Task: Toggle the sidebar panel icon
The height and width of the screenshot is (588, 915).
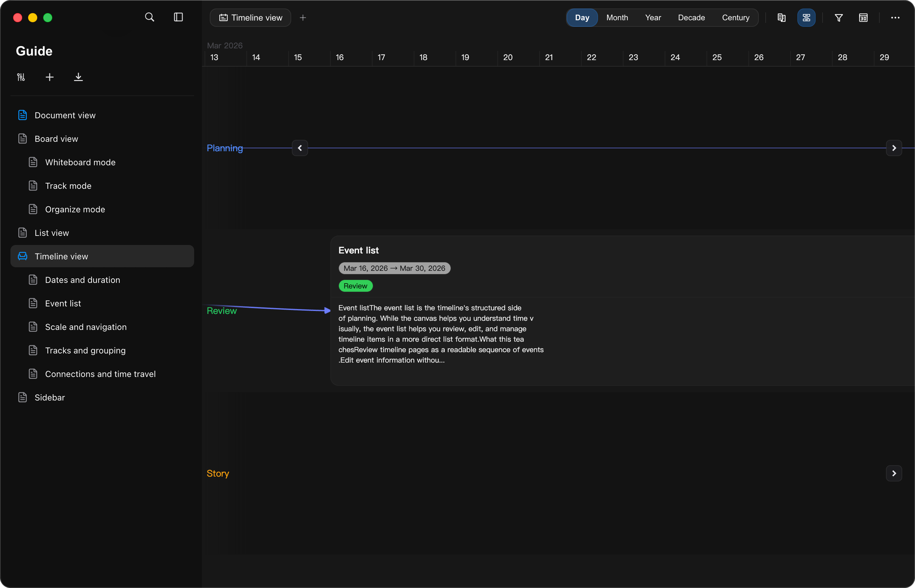Action: pyautogui.click(x=178, y=17)
